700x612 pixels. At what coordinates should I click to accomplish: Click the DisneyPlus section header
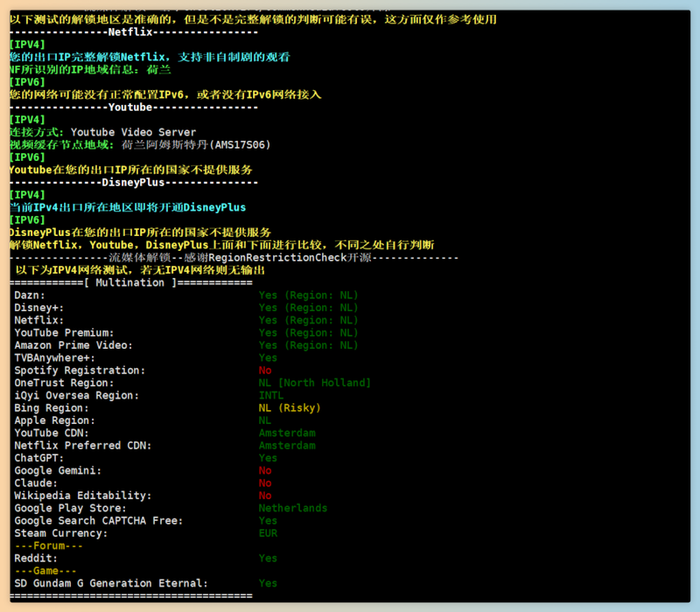(x=134, y=183)
